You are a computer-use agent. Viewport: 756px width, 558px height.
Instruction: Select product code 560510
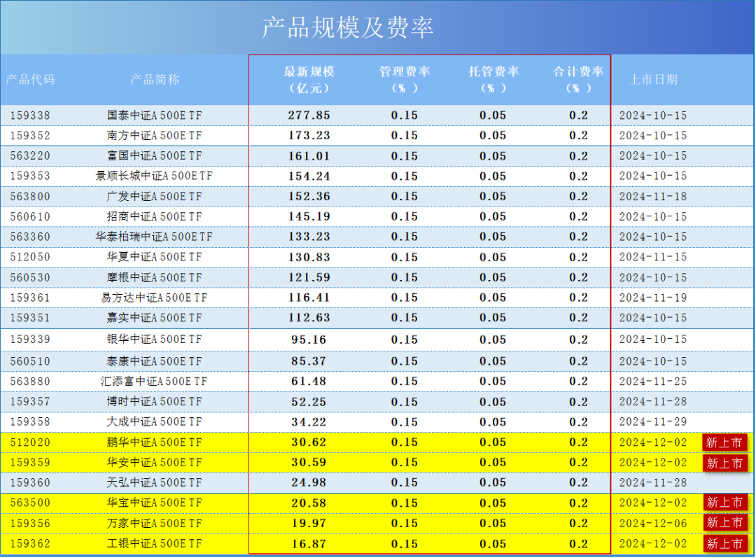[x=30, y=362]
